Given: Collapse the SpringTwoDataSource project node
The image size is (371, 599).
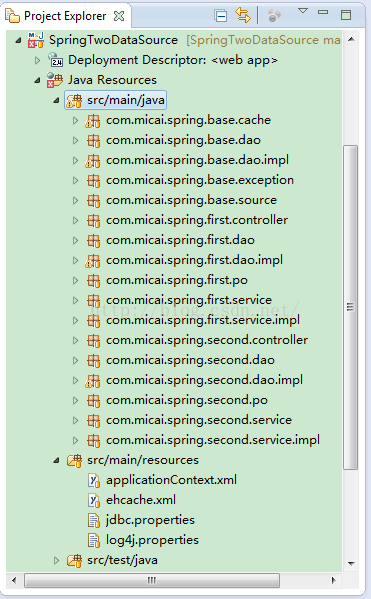Looking at the screenshot, I should pos(18,40).
